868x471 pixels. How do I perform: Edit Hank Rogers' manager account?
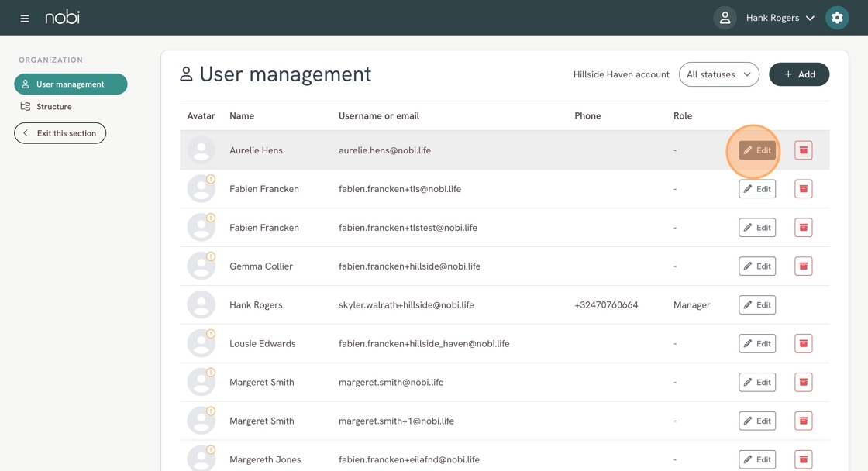756,305
